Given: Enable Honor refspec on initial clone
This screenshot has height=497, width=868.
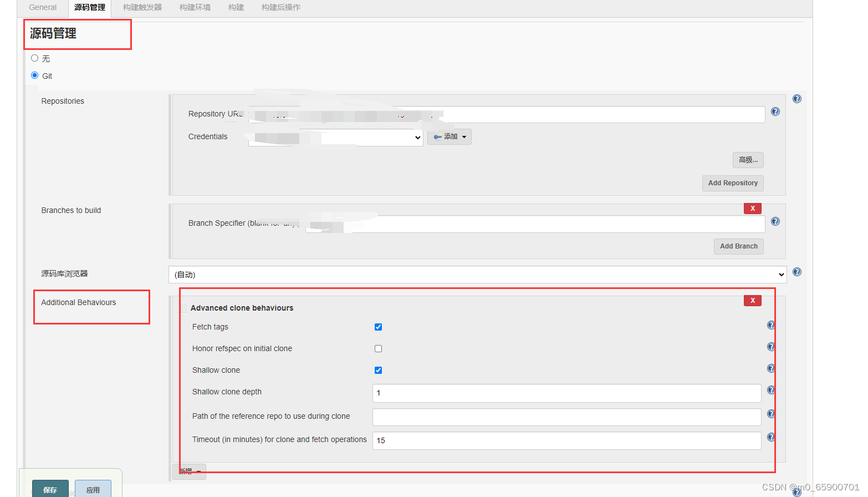Looking at the screenshot, I should 378,348.
